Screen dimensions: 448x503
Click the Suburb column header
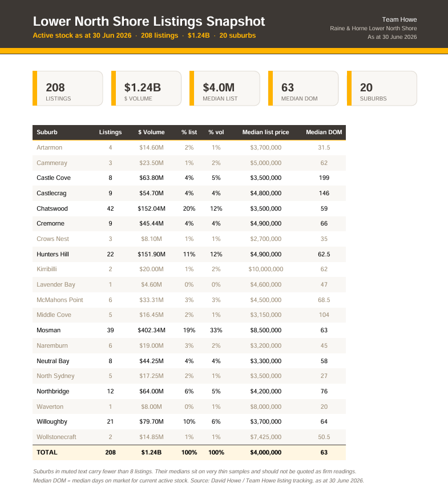click(47, 132)
